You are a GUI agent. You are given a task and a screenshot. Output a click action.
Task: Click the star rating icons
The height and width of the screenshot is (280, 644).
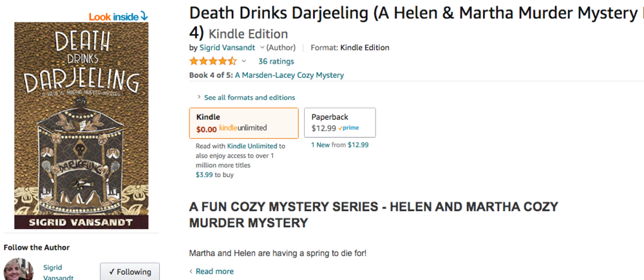click(213, 62)
